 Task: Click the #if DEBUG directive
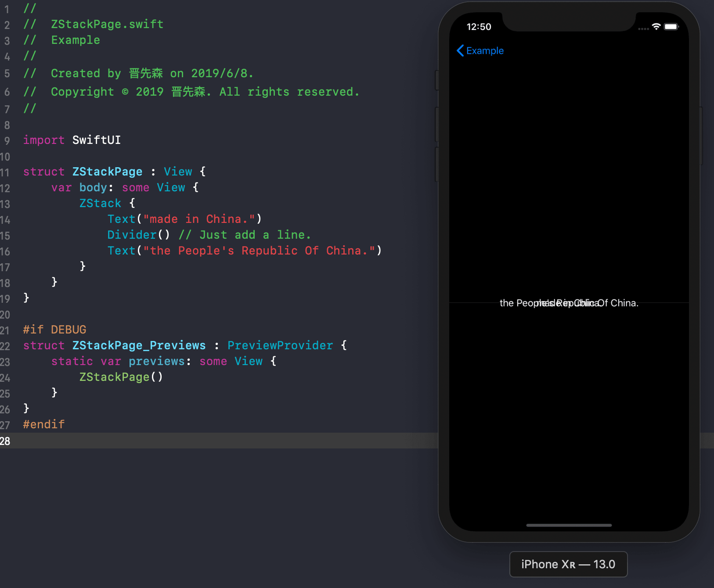54,329
